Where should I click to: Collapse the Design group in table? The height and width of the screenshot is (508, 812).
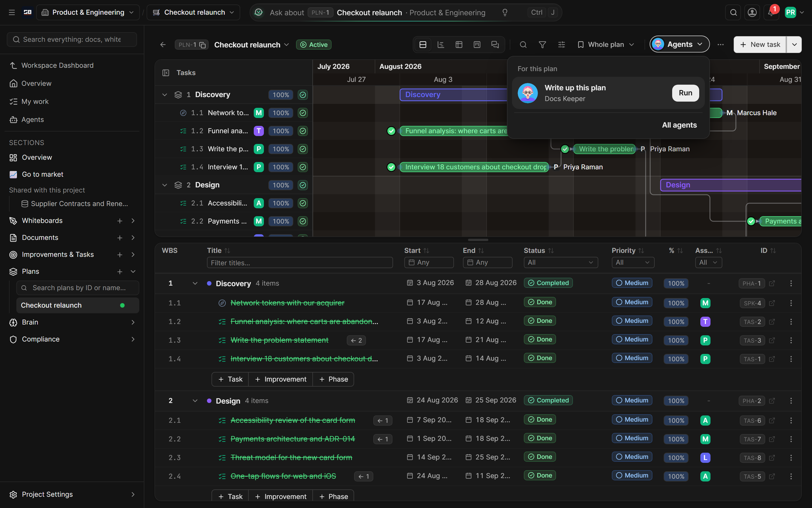(195, 401)
